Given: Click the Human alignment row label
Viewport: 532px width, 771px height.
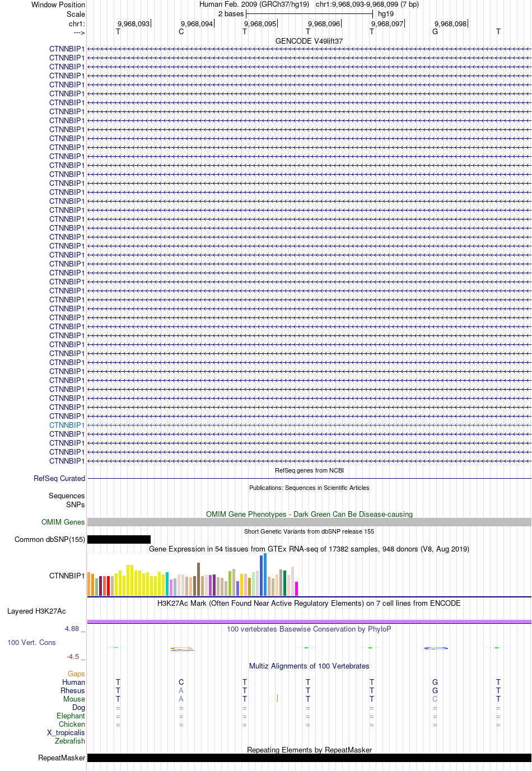Looking at the screenshot, I should (74, 682).
